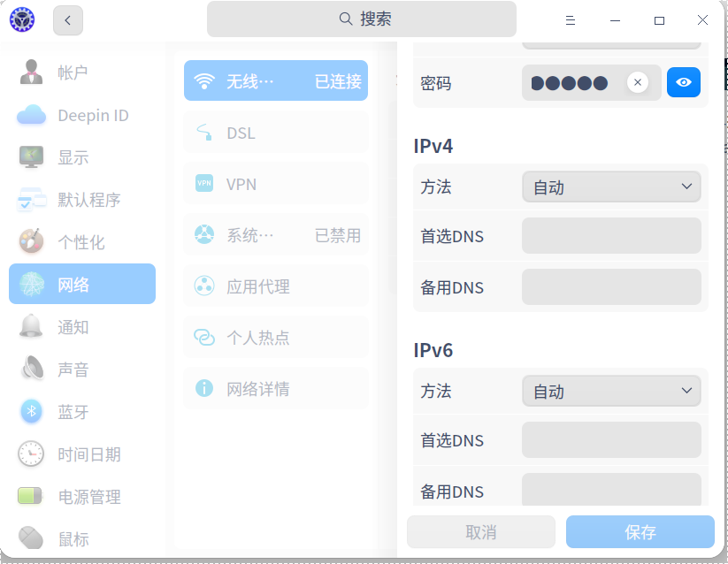Select 默认程序 label in the sidebar
The width and height of the screenshot is (728, 564).
coord(89,200)
